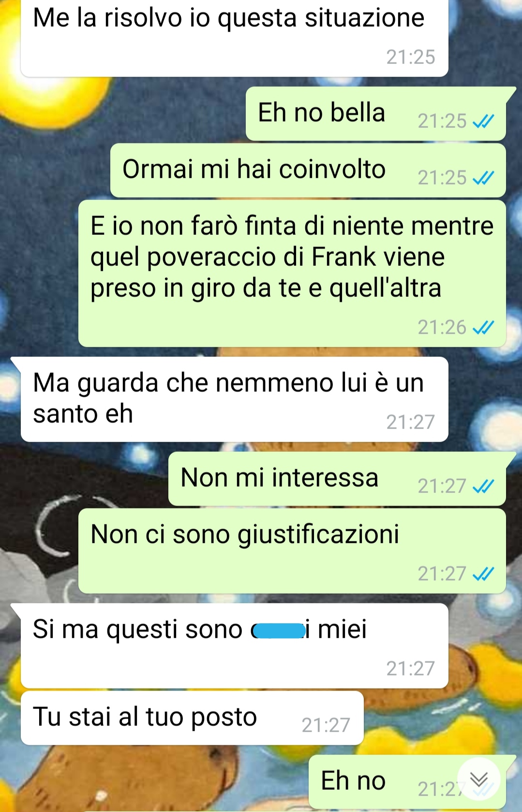522x812 pixels.
Task: Tap the scroll-to-bottom double chevron button
Action: (x=479, y=780)
